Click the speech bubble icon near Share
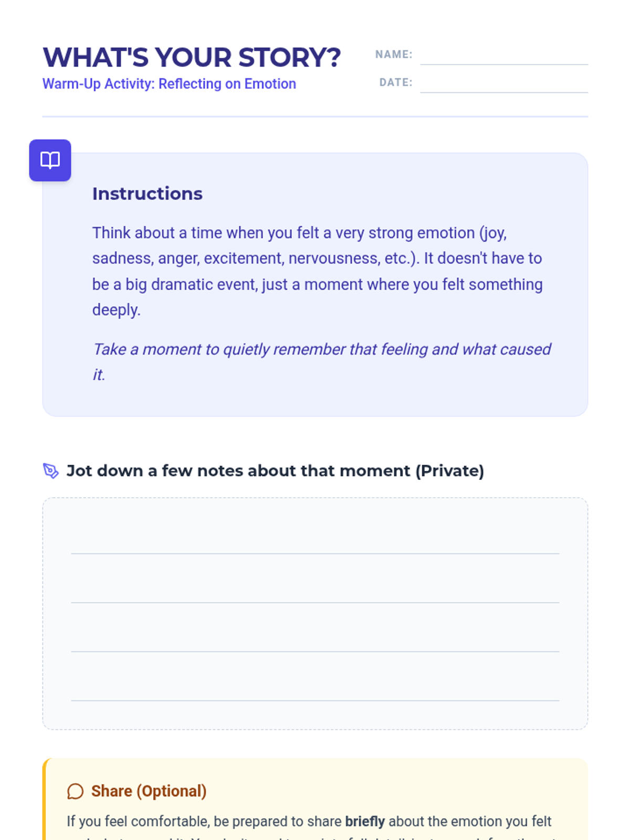This screenshot has width=630, height=840. point(75,791)
